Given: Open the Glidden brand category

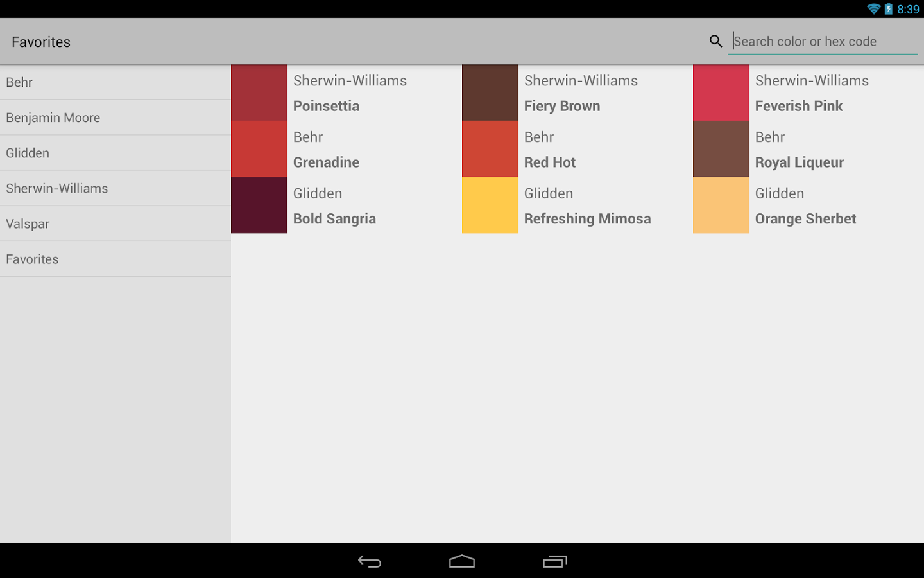Looking at the screenshot, I should (x=116, y=153).
